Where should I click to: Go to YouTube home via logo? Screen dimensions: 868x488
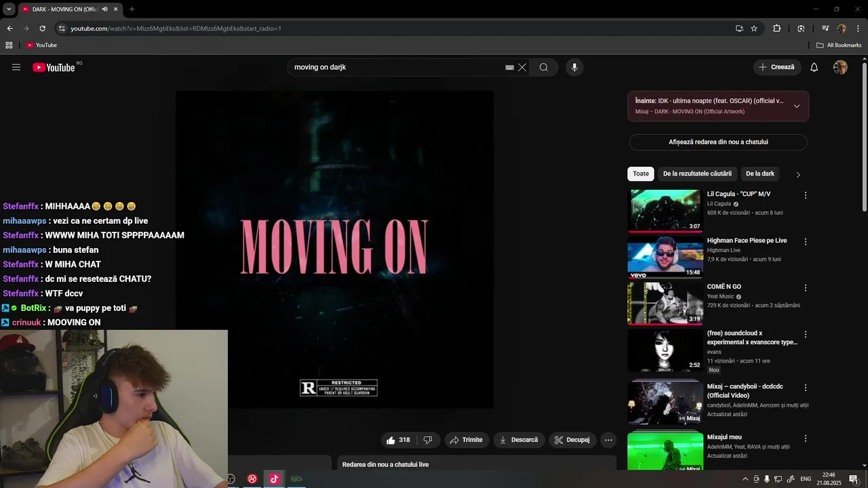(54, 67)
